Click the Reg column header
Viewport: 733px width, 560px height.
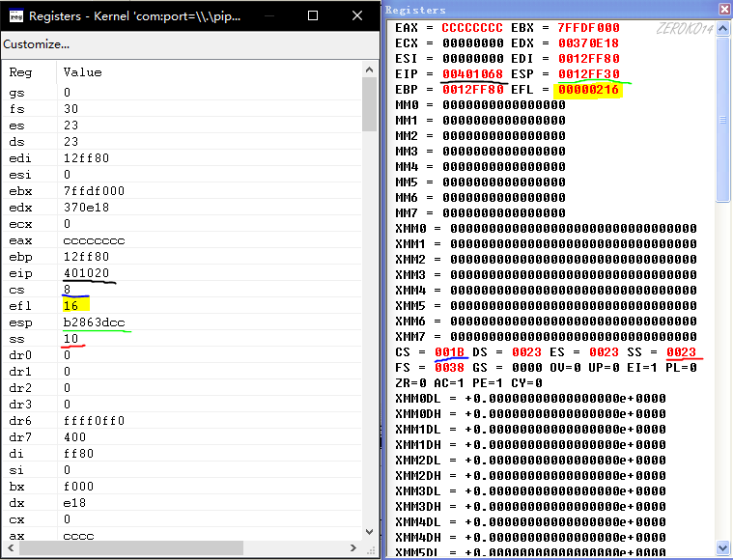point(20,72)
